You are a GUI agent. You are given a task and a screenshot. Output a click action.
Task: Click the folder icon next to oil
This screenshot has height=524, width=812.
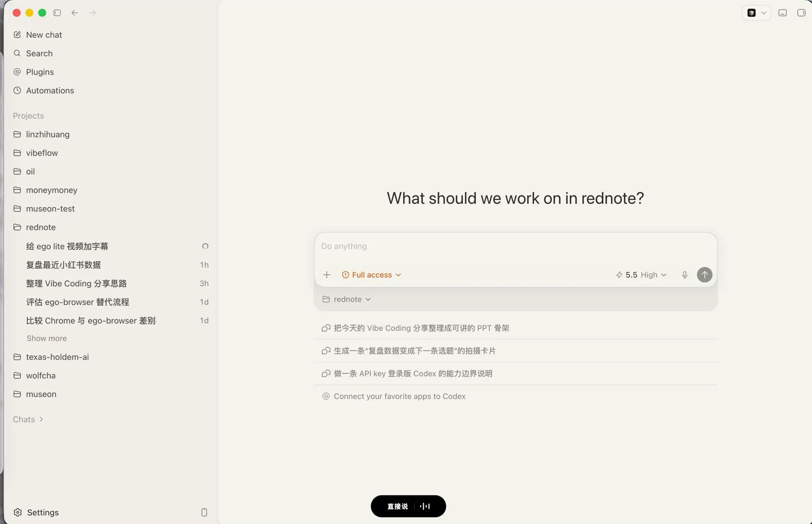[x=17, y=172]
